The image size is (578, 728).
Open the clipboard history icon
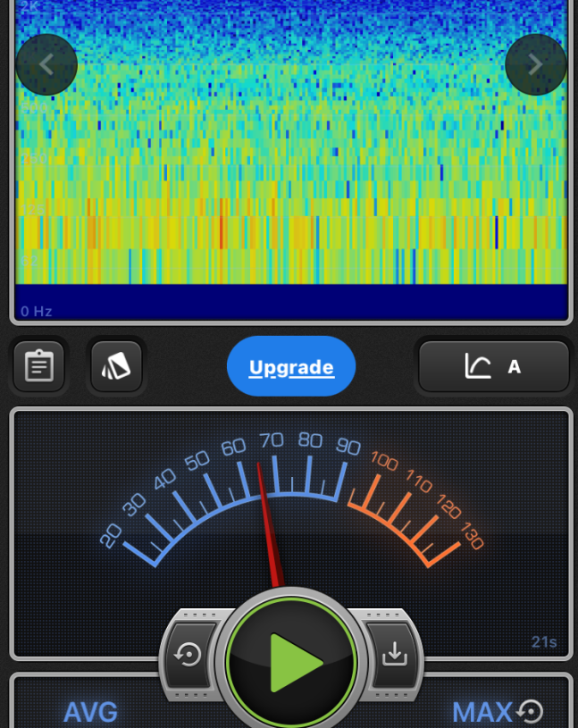point(38,366)
